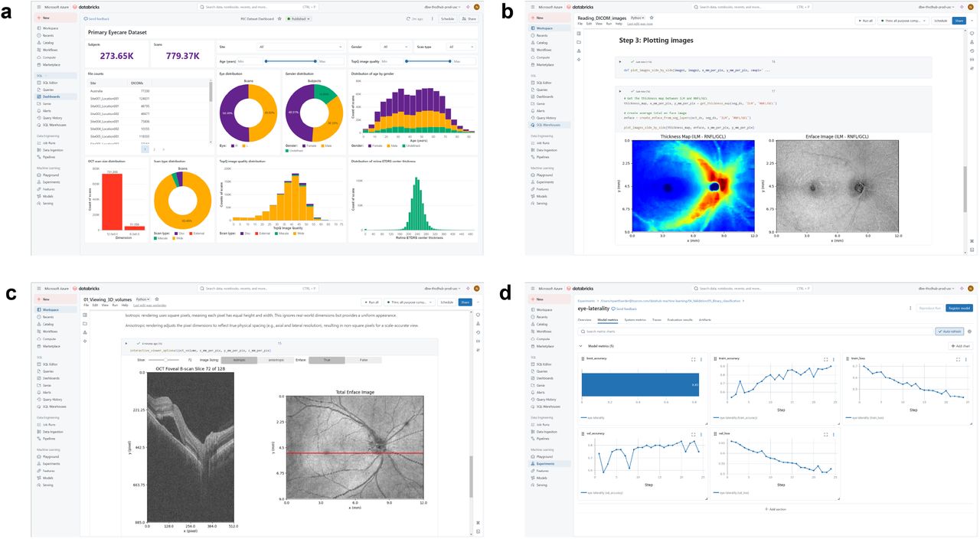Viewport: 980px width, 539px height.
Task: Open the File menu in panel b notebook
Action: point(580,24)
